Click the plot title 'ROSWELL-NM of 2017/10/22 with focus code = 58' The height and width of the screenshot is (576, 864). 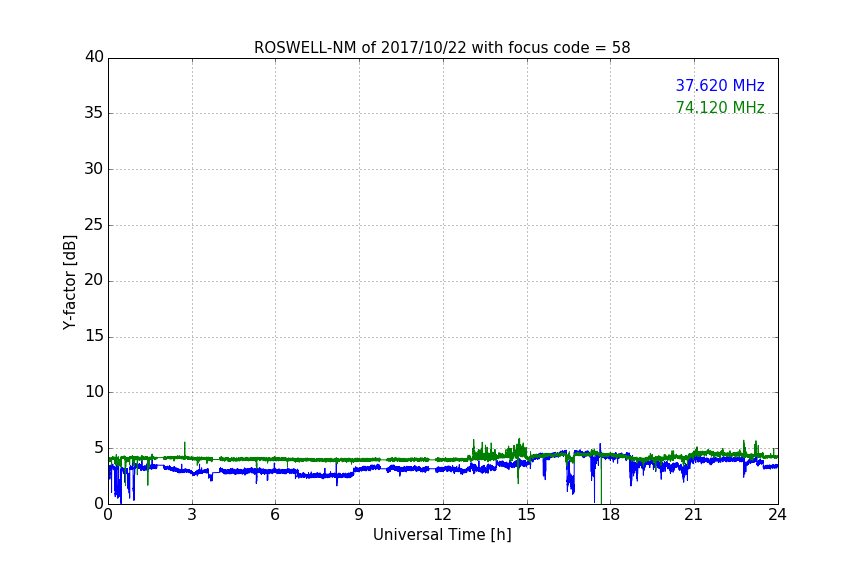click(442, 48)
